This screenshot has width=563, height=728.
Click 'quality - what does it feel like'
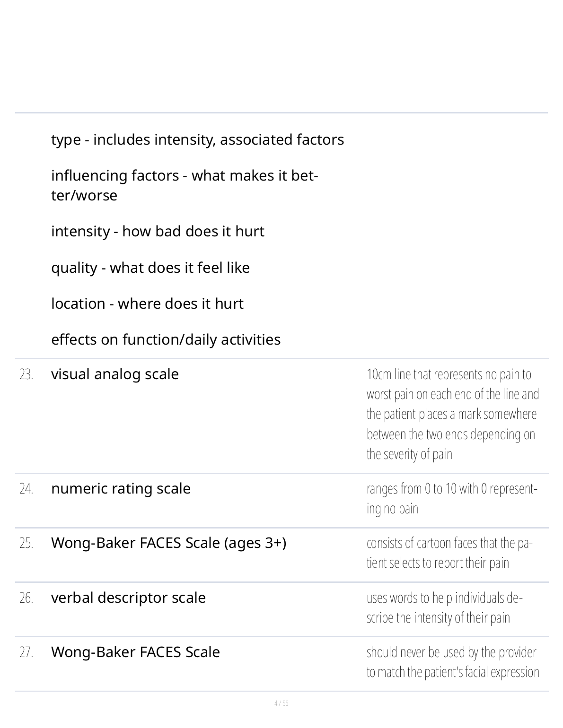coord(150,268)
